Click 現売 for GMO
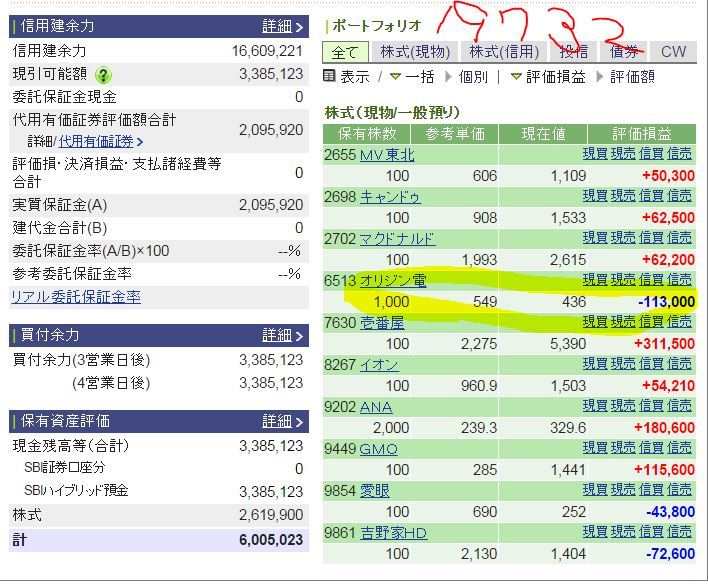This screenshot has width=708, height=584. [x=623, y=448]
